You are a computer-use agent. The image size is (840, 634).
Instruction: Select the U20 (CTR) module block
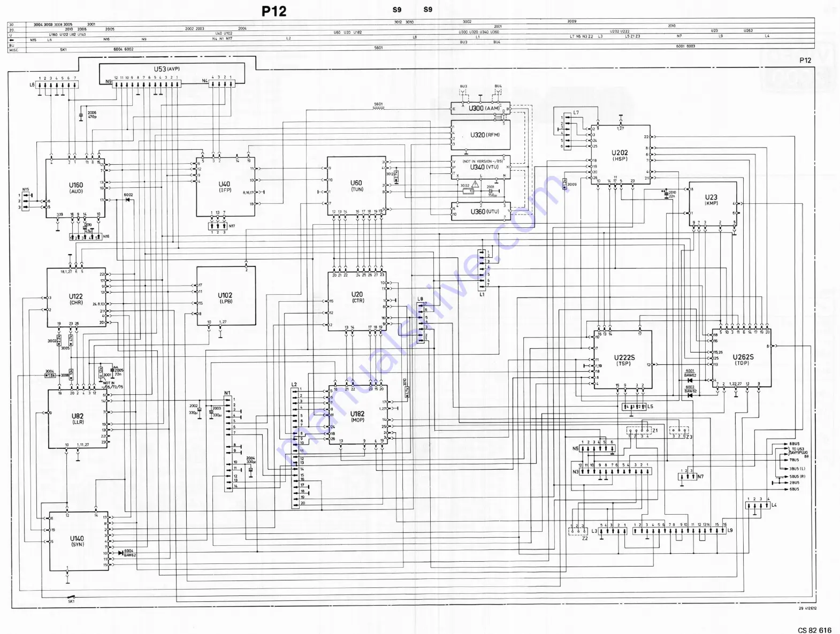coord(357,301)
